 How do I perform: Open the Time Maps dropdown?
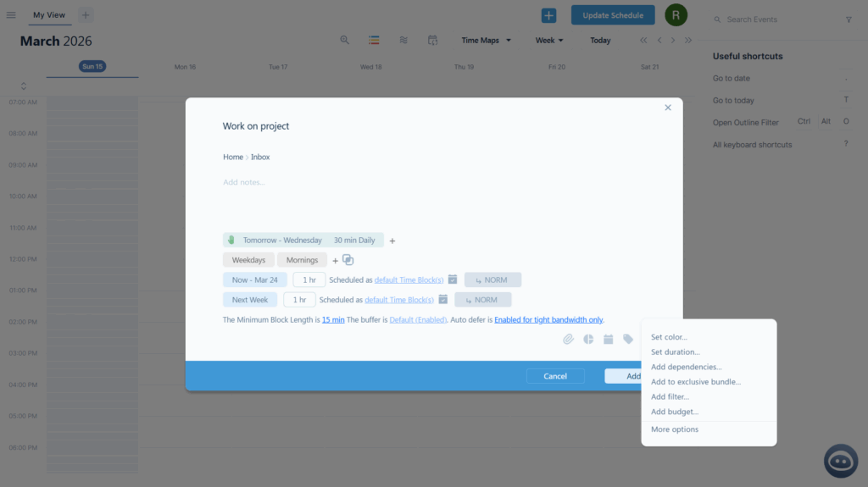tap(486, 41)
